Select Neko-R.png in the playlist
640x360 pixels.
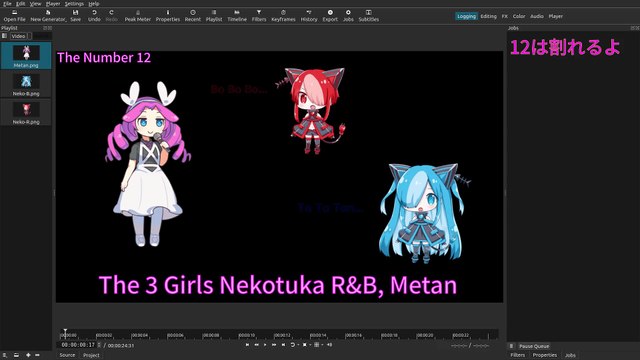(26, 113)
